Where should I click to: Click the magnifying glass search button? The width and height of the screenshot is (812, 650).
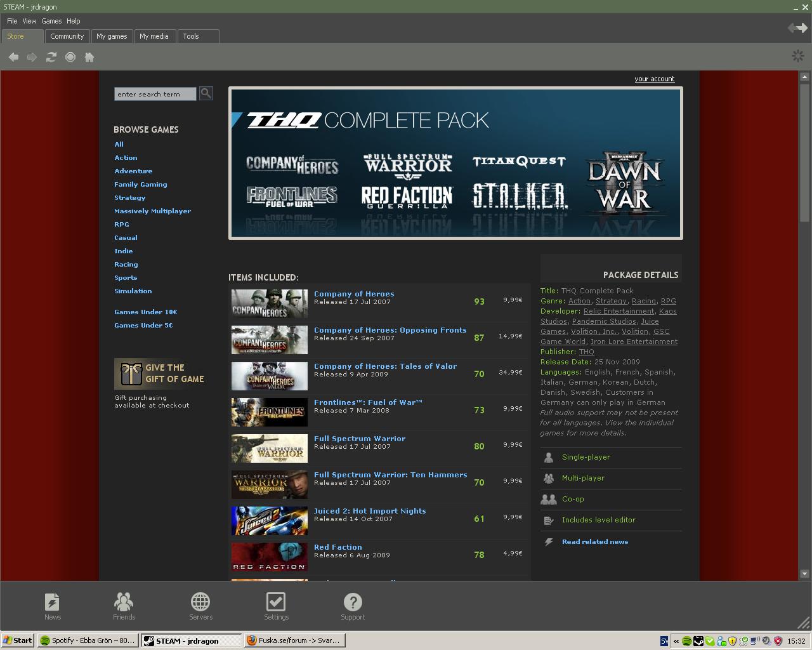206,93
